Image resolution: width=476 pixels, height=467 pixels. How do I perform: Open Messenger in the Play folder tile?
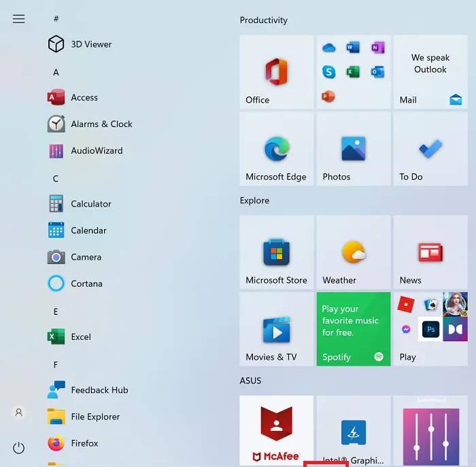coord(406,329)
